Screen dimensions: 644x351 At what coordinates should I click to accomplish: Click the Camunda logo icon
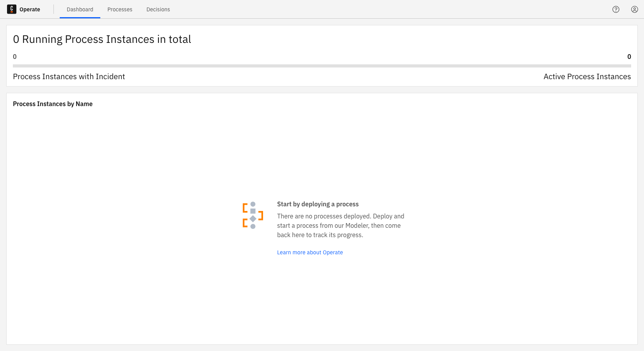(12, 9)
